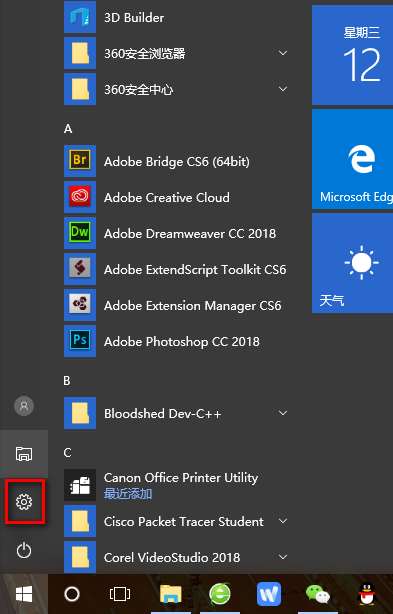Click the Windows Start button
Image resolution: width=393 pixels, height=614 pixels.
(24, 594)
